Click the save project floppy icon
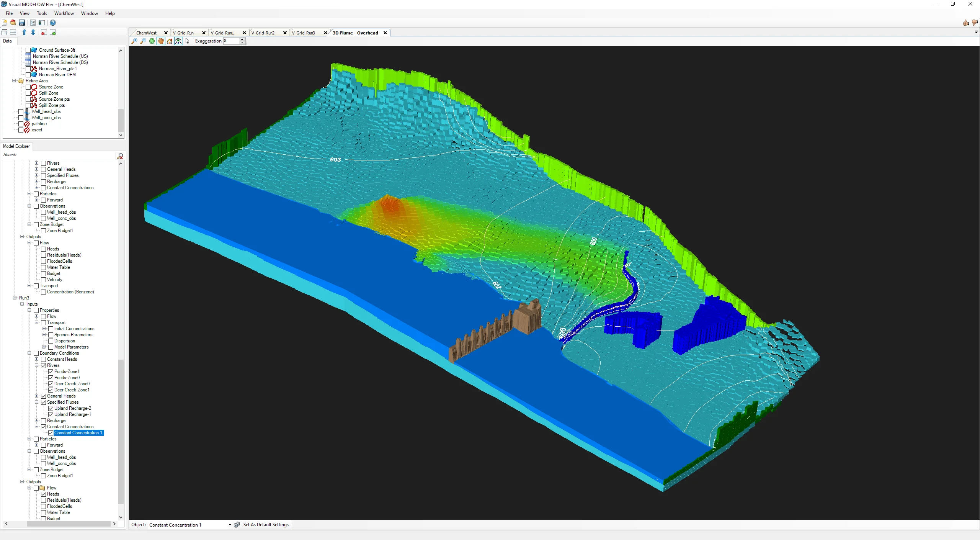The height and width of the screenshot is (540, 980). click(x=22, y=23)
